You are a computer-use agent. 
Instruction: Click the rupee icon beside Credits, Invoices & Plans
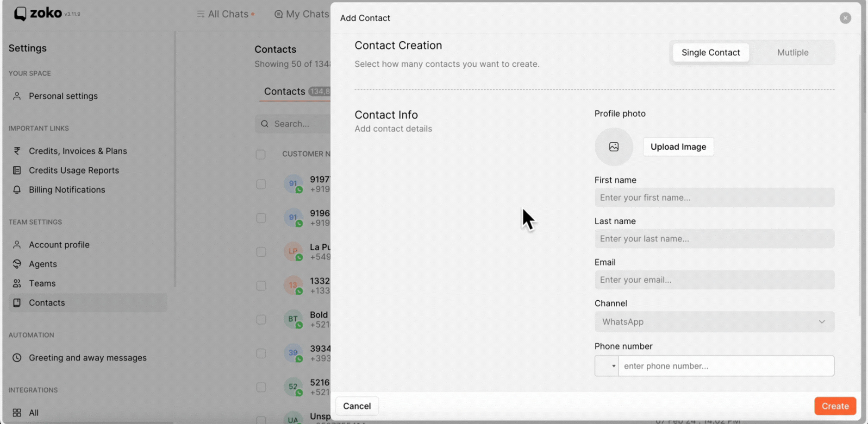17,151
